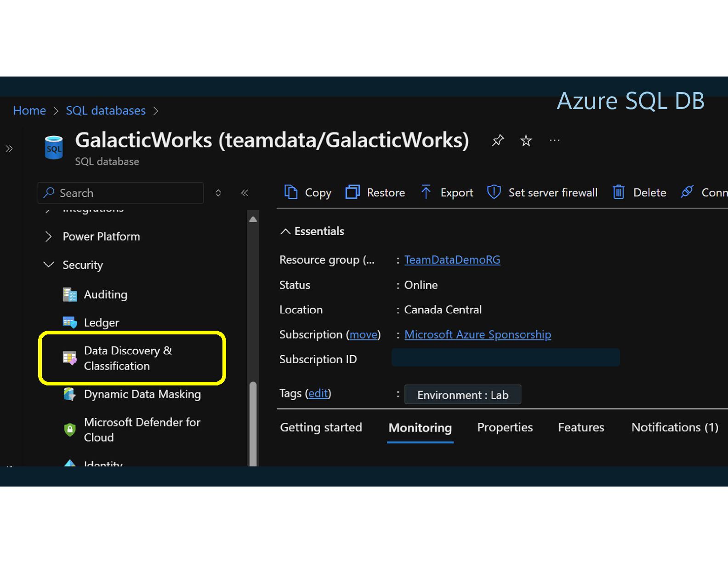Click the sidebar scrollbar thumb
728x563 pixels.
[x=253, y=423]
